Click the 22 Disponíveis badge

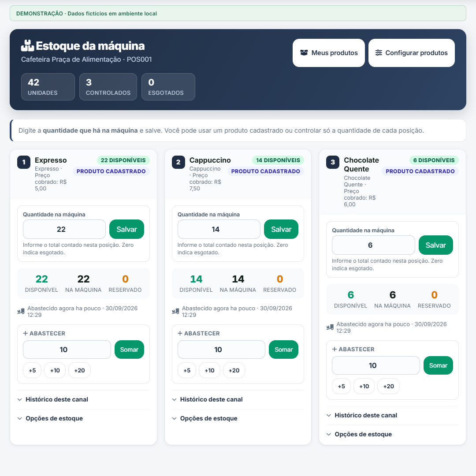pos(123,160)
